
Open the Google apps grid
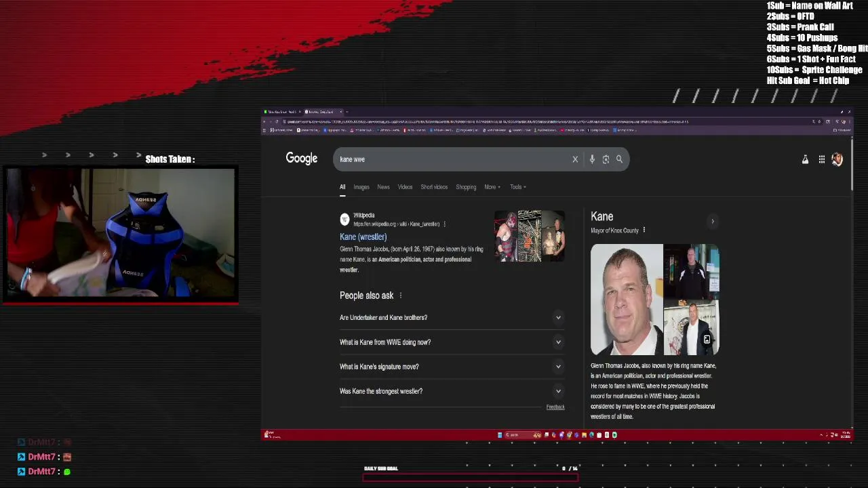821,159
